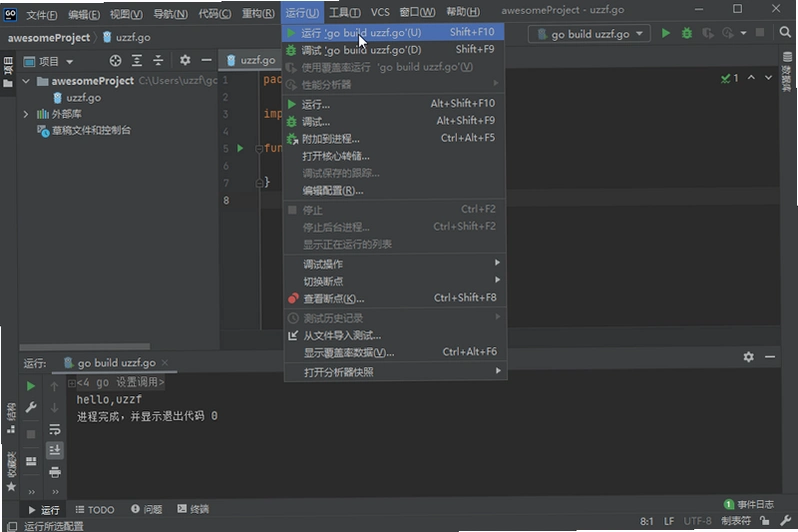
Task: Hide Run panel with minus icon
Action: coord(770,357)
